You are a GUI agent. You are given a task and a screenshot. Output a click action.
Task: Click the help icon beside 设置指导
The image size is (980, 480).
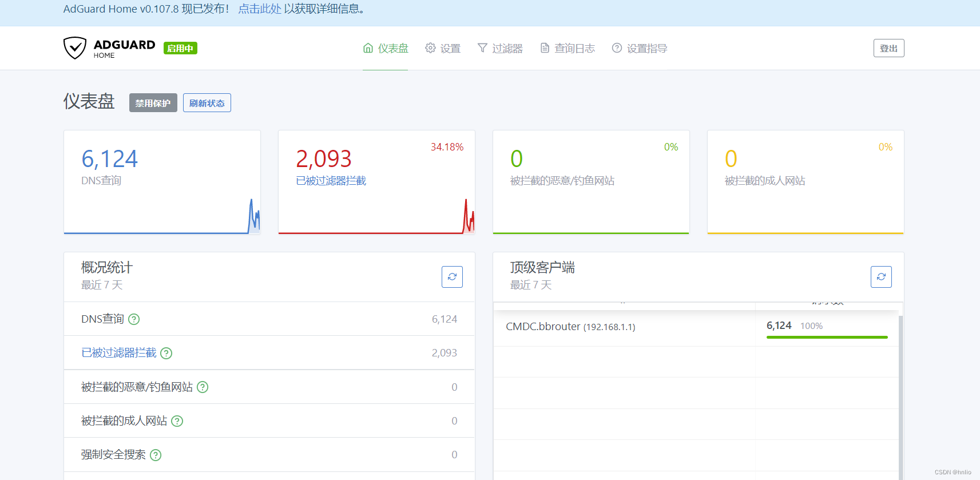617,48
